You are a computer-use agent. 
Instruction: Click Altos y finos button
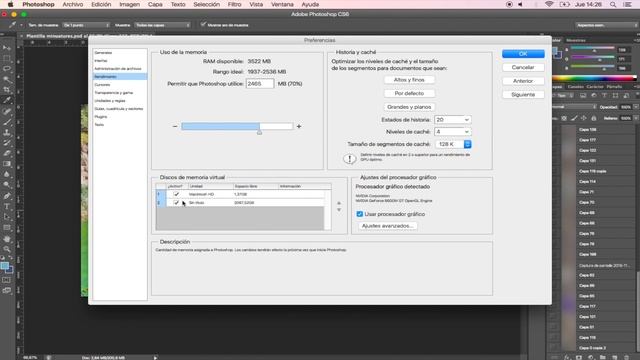409,80
